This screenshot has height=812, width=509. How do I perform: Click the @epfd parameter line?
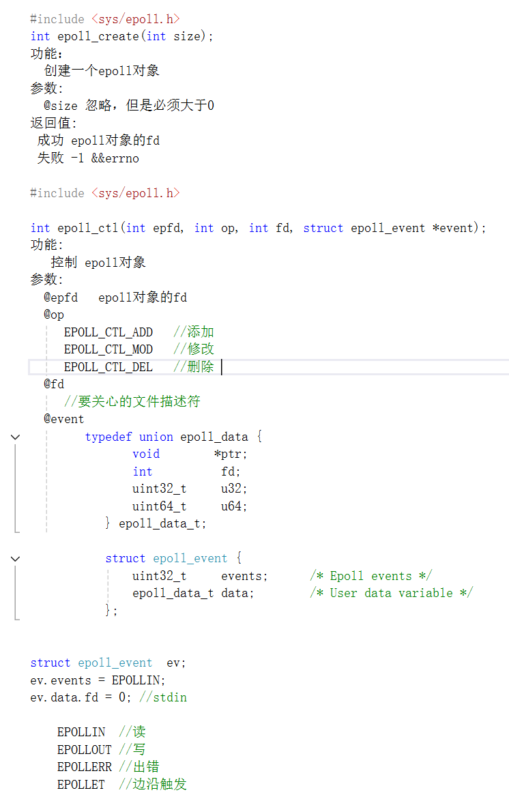click(115, 298)
